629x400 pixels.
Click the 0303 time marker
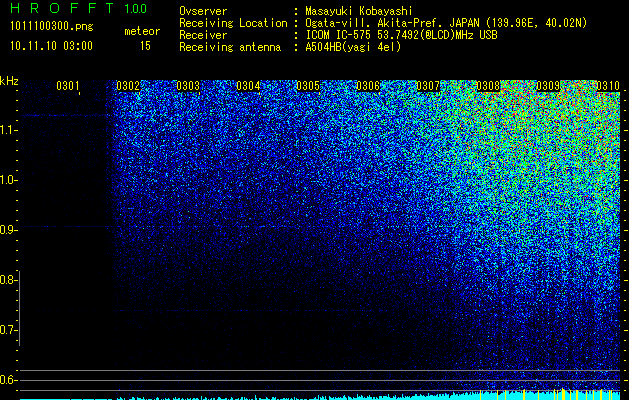(x=188, y=86)
